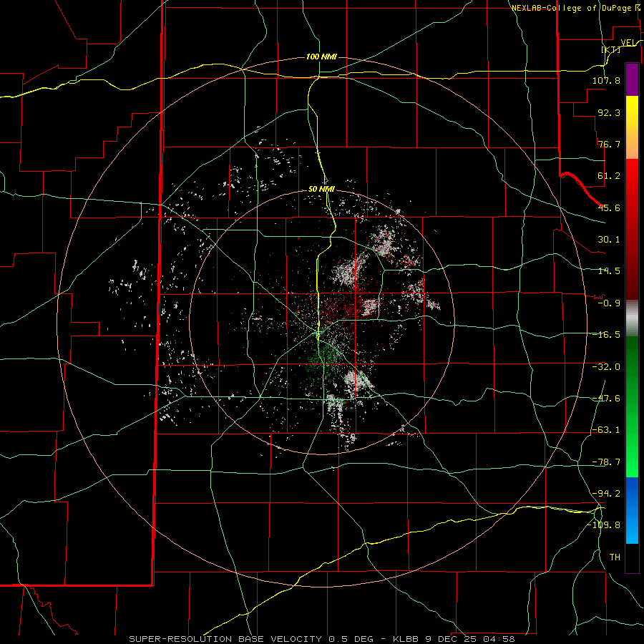This screenshot has width=644, height=644.
Task: Click the -16.5 legend value
Action: click(606, 335)
